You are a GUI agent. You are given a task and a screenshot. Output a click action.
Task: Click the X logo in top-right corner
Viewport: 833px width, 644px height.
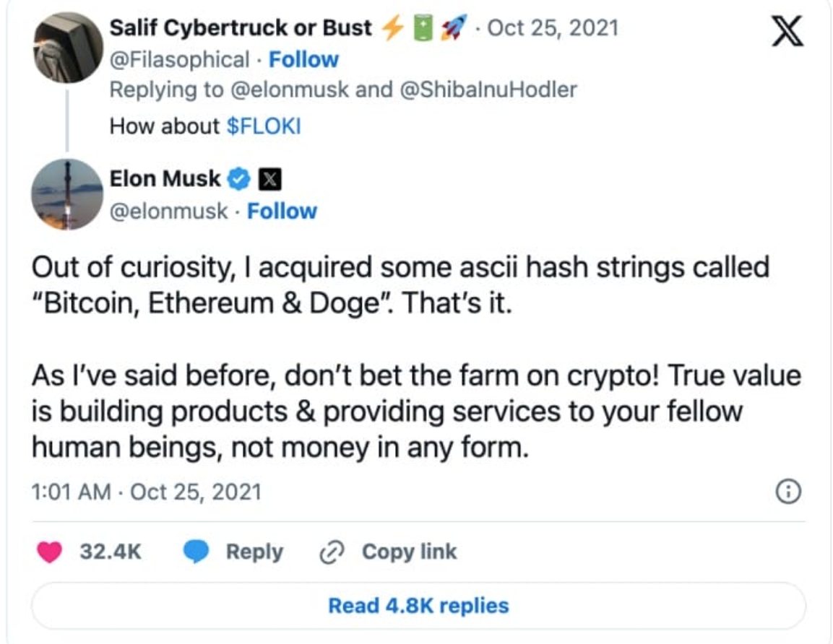pos(787,32)
